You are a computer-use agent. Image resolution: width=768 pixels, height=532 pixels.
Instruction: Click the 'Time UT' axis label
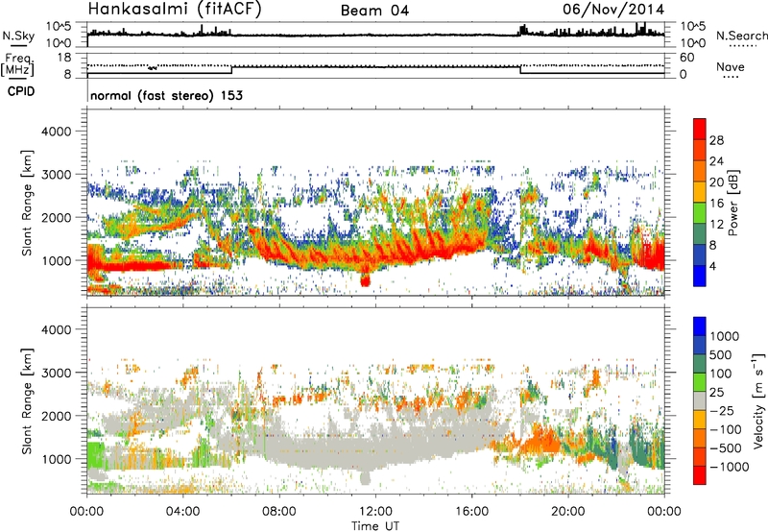pyautogui.click(x=375, y=526)
